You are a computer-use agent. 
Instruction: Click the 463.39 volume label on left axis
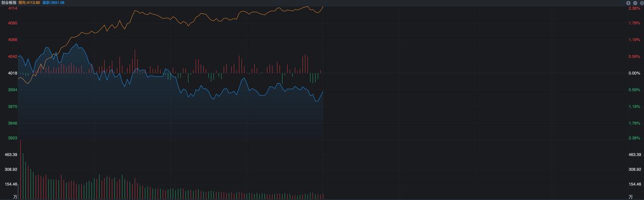point(11,155)
